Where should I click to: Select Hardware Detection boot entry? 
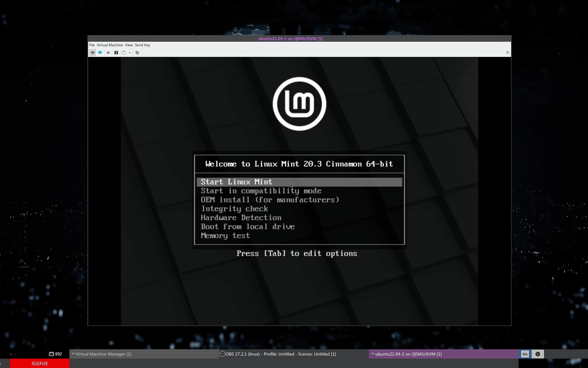[x=299, y=218]
